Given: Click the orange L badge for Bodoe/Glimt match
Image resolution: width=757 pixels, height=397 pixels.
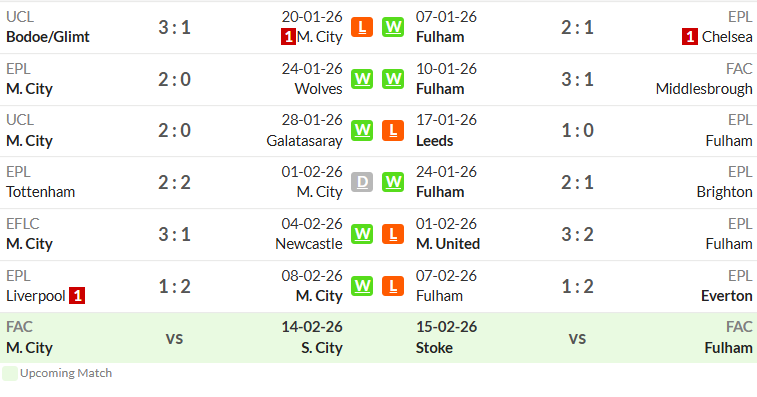Looking at the screenshot, I should point(362,27).
